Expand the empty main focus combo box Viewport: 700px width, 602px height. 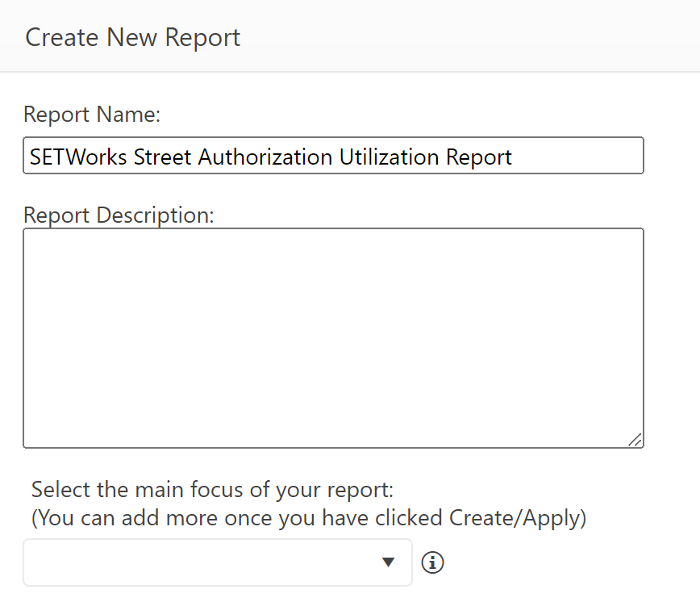point(218,562)
